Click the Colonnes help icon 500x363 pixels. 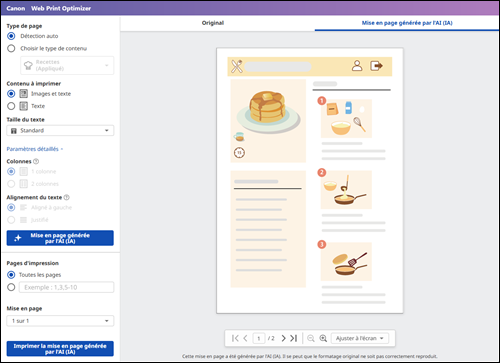(x=36, y=161)
